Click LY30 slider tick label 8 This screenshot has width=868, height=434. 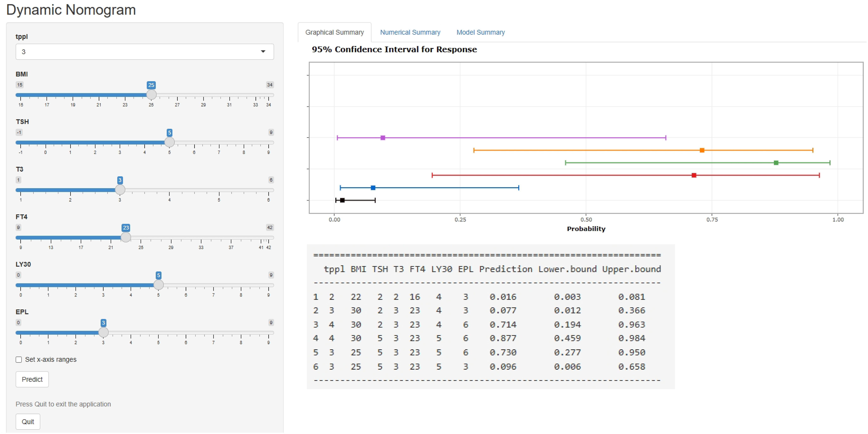point(241,295)
